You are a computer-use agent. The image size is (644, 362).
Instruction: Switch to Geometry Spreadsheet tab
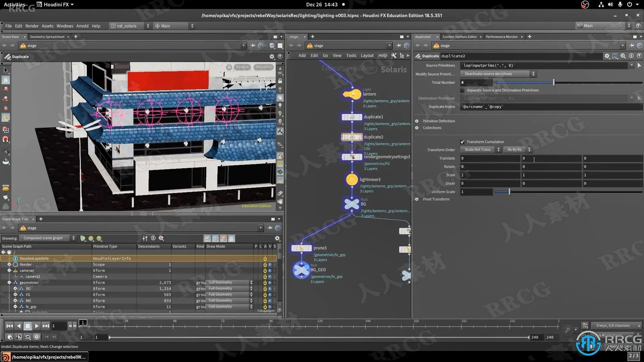click(47, 37)
